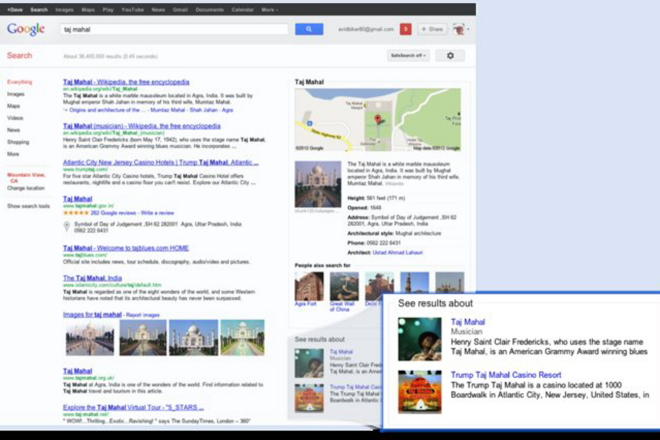The width and height of the screenshot is (660, 440).
Task: Click Write a review link
Action: click(157, 213)
